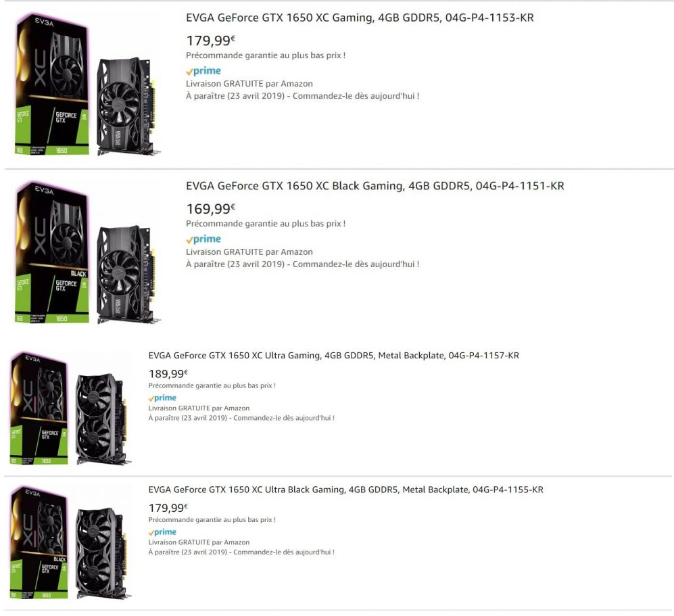Click the XC Ultra preorder lowest price guarantee text

[x=212, y=385]
